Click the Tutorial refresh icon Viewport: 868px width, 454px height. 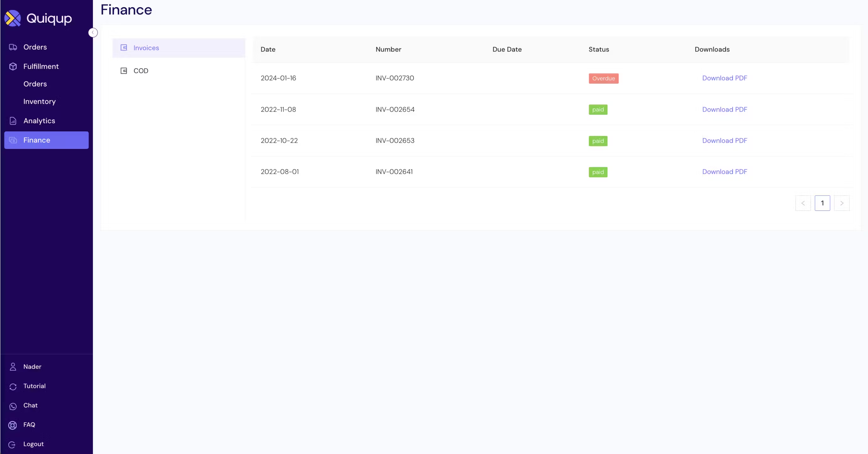pyautogui.click(x=13, y=386)
